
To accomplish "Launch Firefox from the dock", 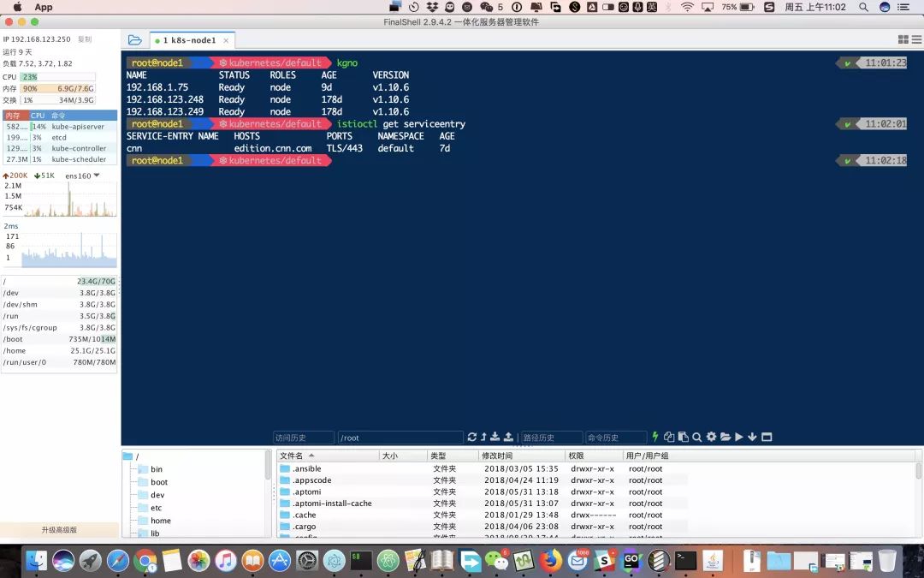I will click(x=550, y=560).
